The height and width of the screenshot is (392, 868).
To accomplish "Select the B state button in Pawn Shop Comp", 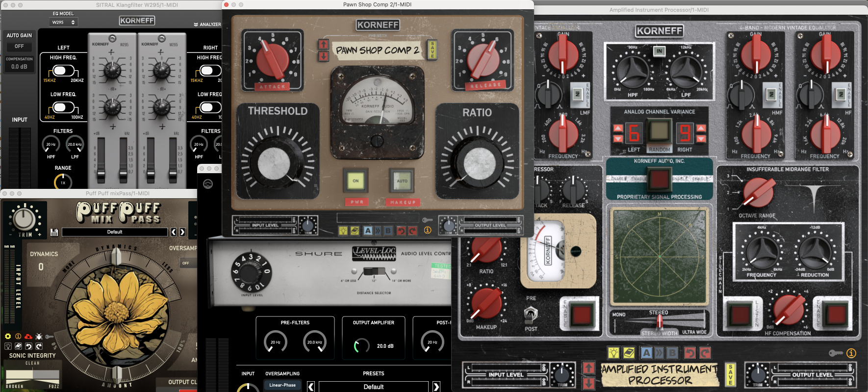I will [388, 231].
